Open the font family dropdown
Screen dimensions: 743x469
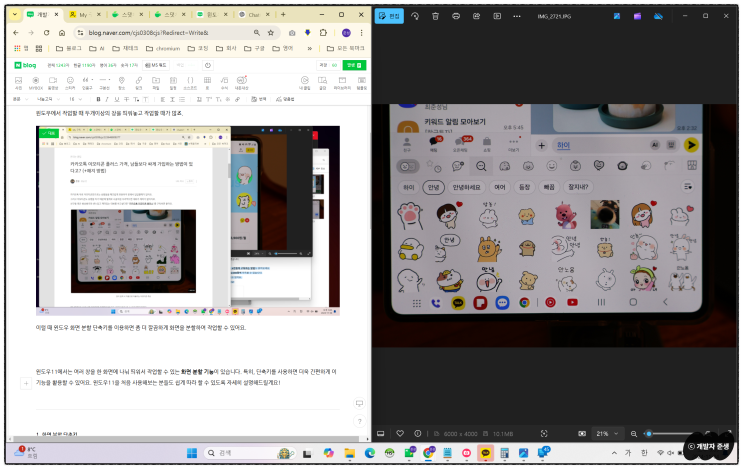[x=48, y=99]
